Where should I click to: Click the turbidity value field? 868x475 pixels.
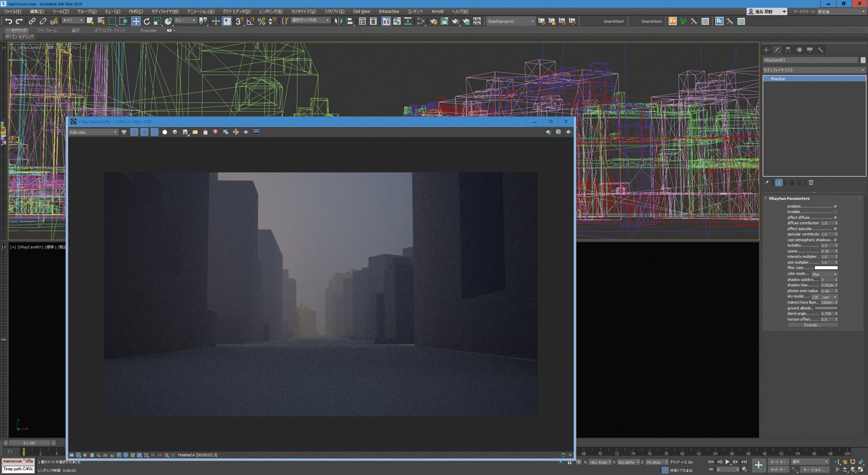[x=827, y=246]
